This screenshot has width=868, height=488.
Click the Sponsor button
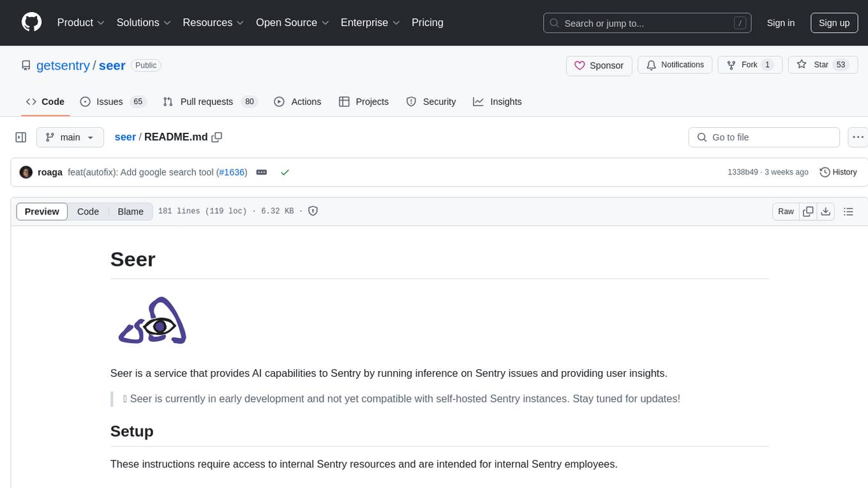coord(599,65)
